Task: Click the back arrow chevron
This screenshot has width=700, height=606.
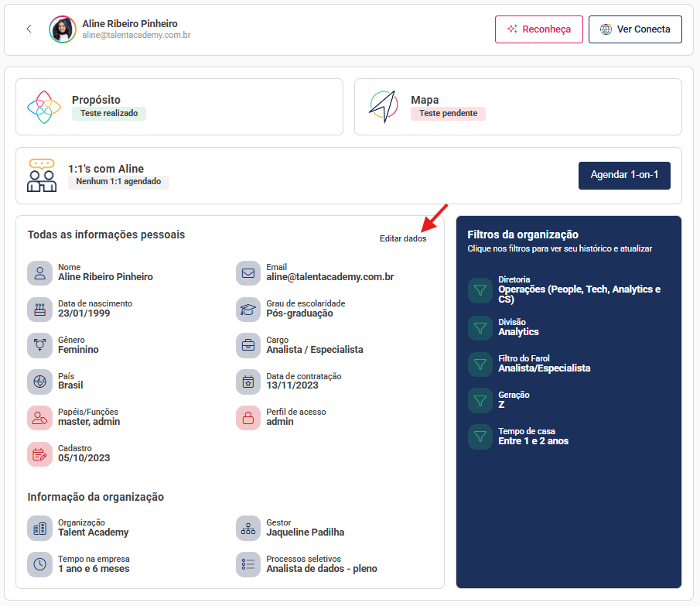Action: click(x=29, y=29)
